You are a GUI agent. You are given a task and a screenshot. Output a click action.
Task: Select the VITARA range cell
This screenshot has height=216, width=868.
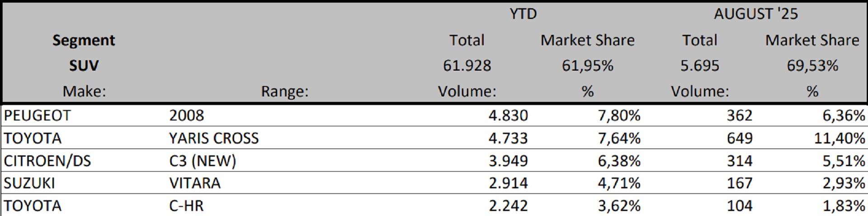click(195, 183)
